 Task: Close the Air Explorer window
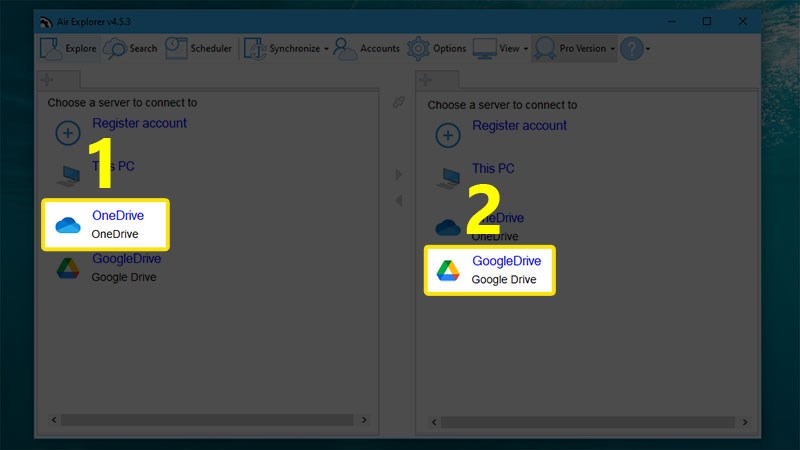click(x=743, y=21)
